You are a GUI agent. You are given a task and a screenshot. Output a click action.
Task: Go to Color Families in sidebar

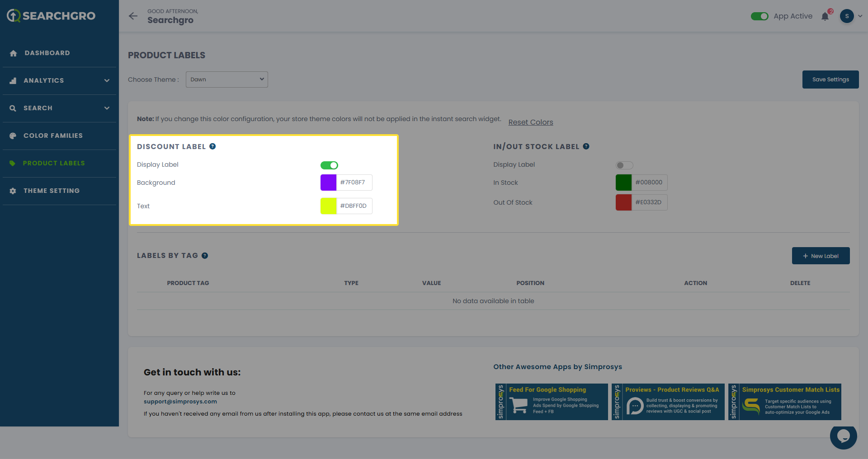coord(53,136)
